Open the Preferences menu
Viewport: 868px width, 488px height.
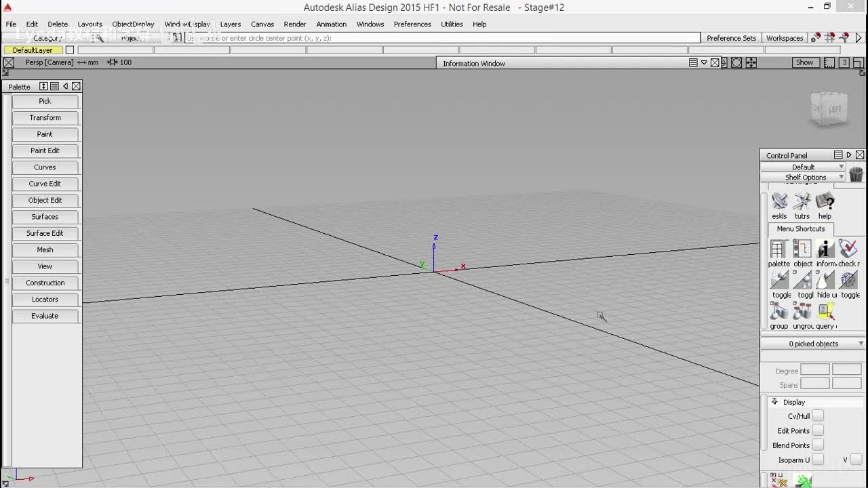coord(412,24)
